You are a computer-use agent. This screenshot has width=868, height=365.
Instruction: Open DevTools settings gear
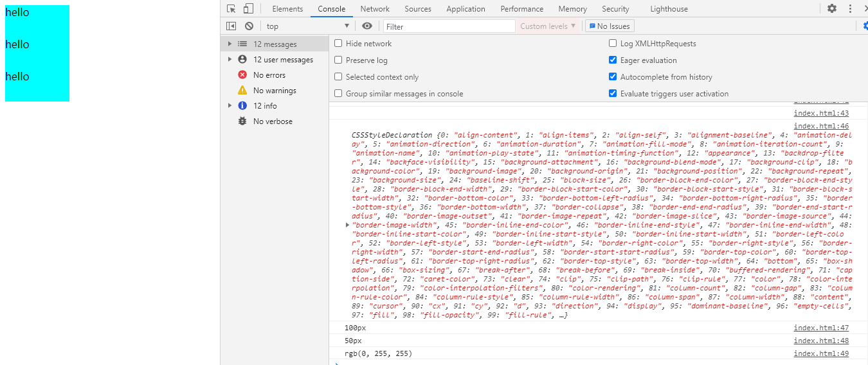click(832, 8)
